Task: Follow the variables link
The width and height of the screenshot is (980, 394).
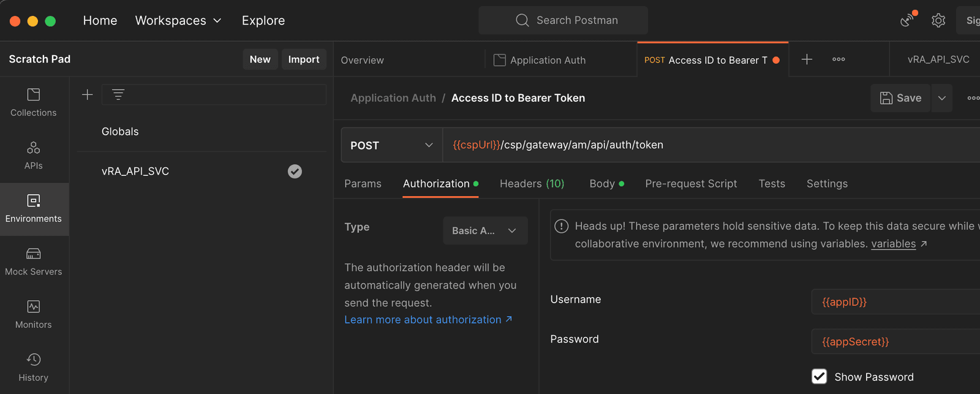Action: point(894,244)
